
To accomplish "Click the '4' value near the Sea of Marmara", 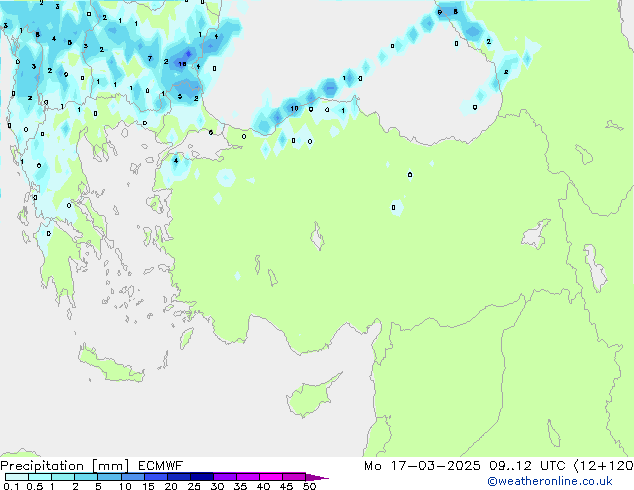I will (x=175, y=161).
